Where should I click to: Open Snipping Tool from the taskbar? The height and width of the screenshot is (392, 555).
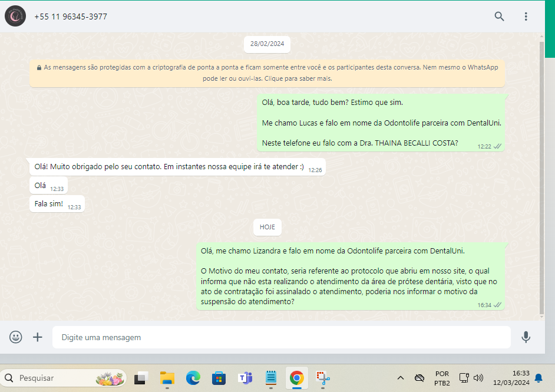(323, 378)
